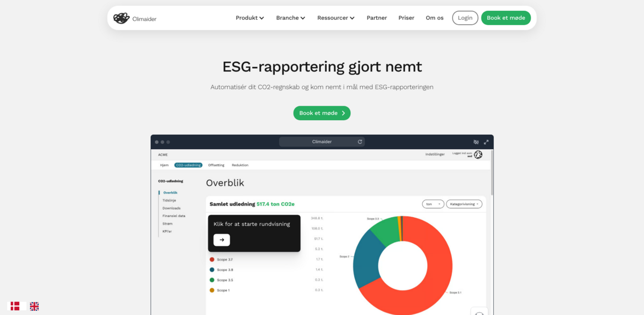Switch site language to Danish flag
644x315 pixels.
(15, 306)
